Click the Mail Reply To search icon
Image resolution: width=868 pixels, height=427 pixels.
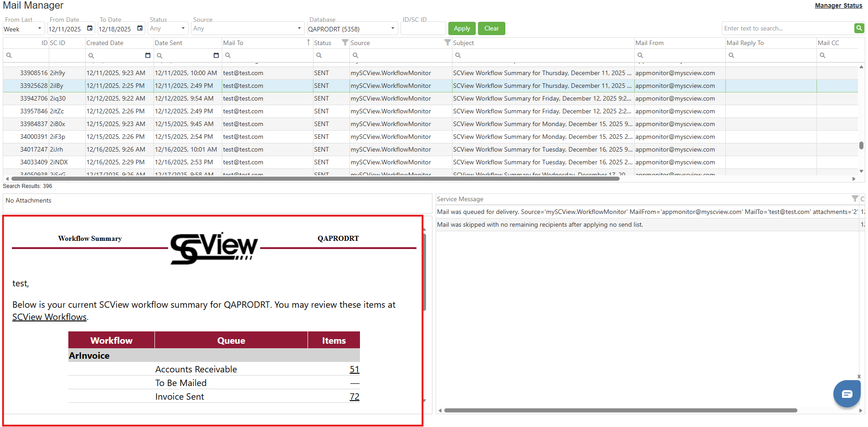click(731, 55)
